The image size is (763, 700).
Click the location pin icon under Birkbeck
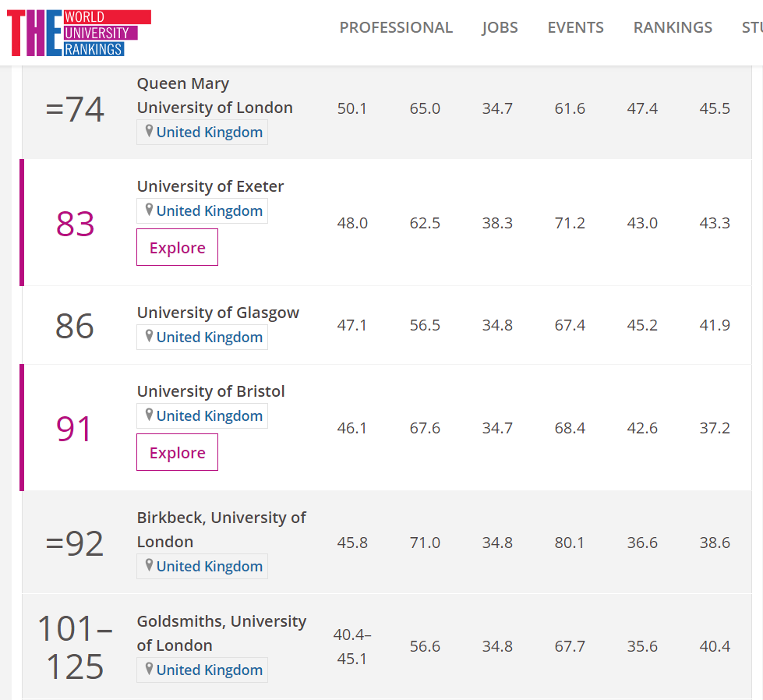click(x=149, y=566)
